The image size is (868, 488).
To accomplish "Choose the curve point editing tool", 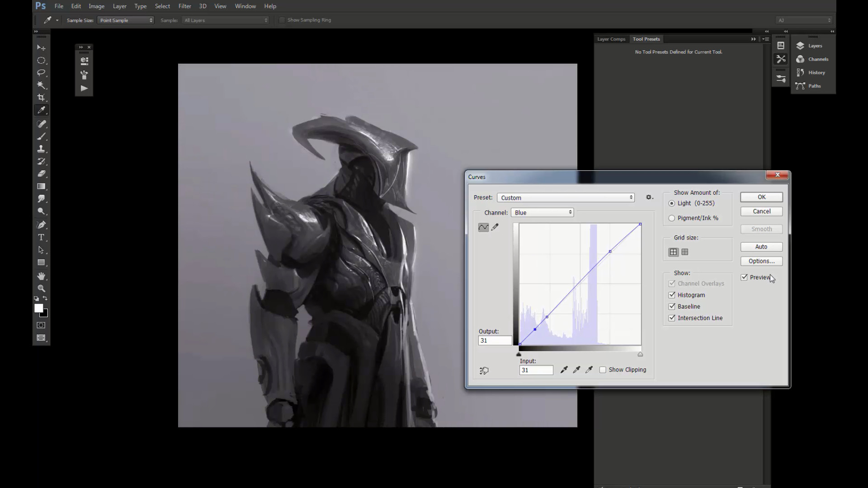I will tap(483, 227).
